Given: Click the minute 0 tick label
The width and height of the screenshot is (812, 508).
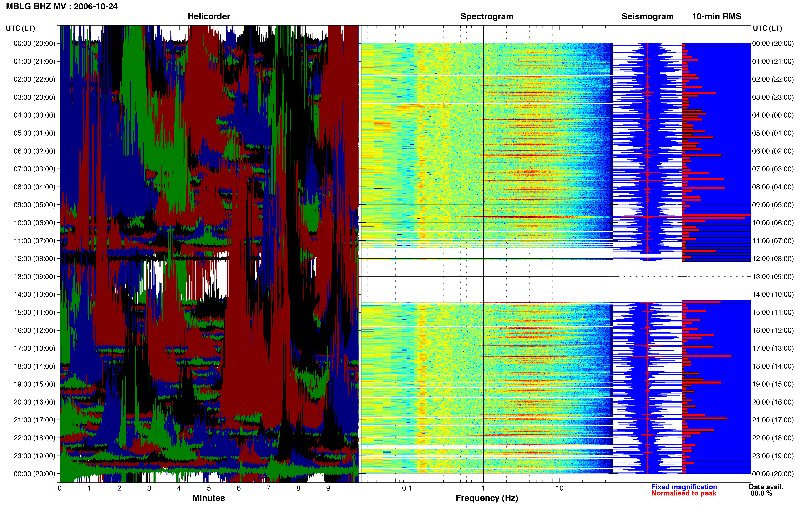Looking at the screenshot, I should (x=59, y=488).
